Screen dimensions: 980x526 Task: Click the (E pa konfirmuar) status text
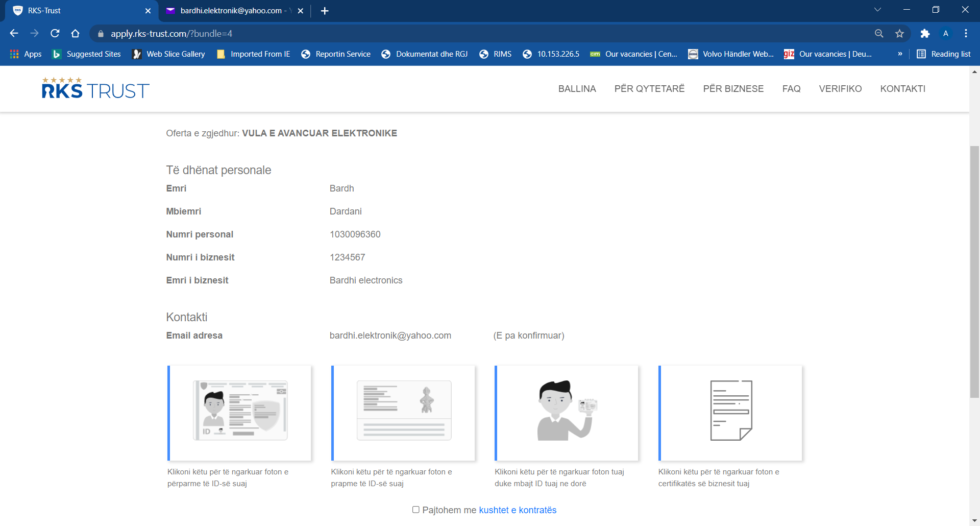click(x=529, y=336)
